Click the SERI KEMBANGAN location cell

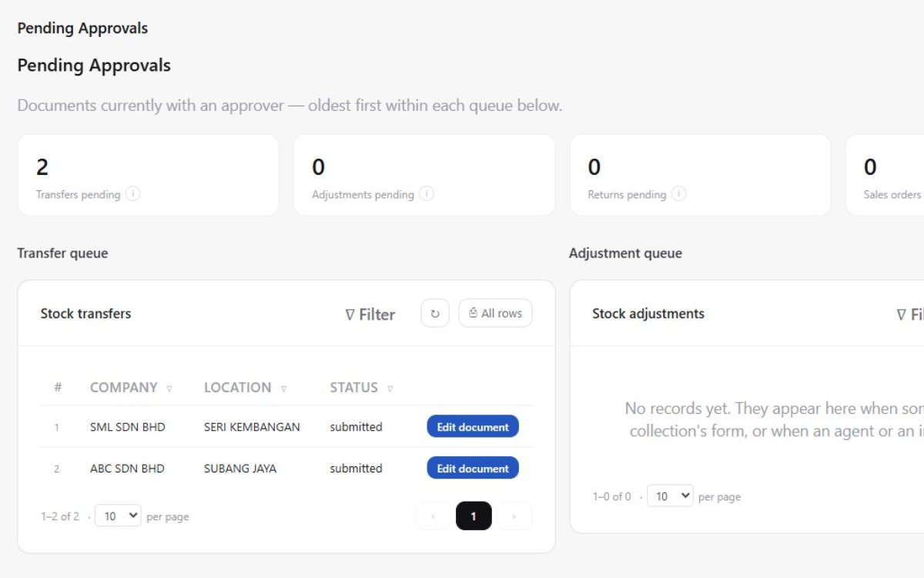252,427
